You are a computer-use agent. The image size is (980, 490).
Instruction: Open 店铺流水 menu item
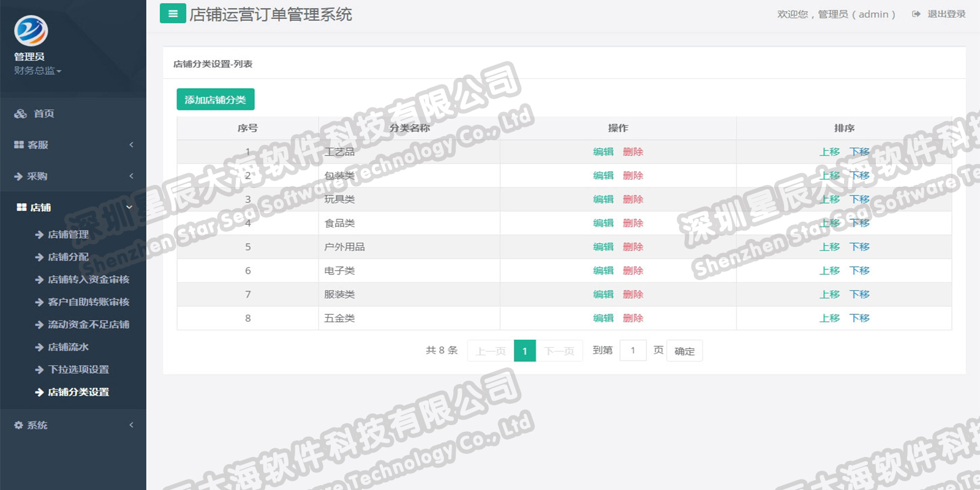point(69,347)
